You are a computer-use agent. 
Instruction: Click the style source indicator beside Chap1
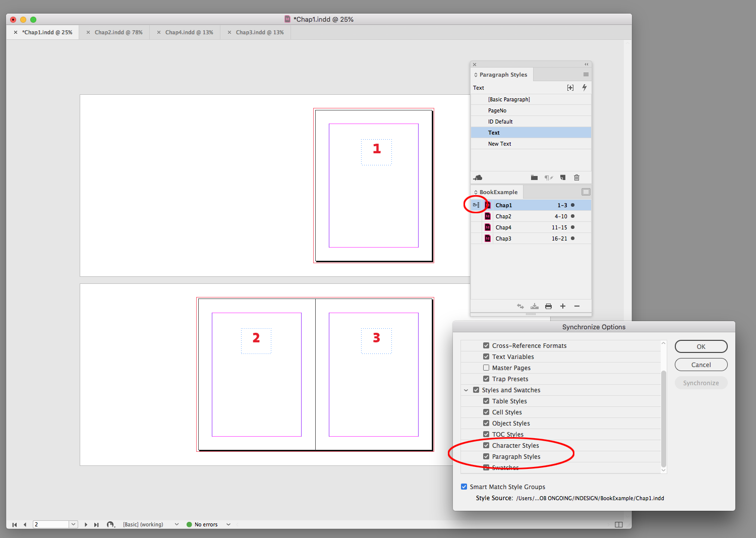(x=476, y=205)
